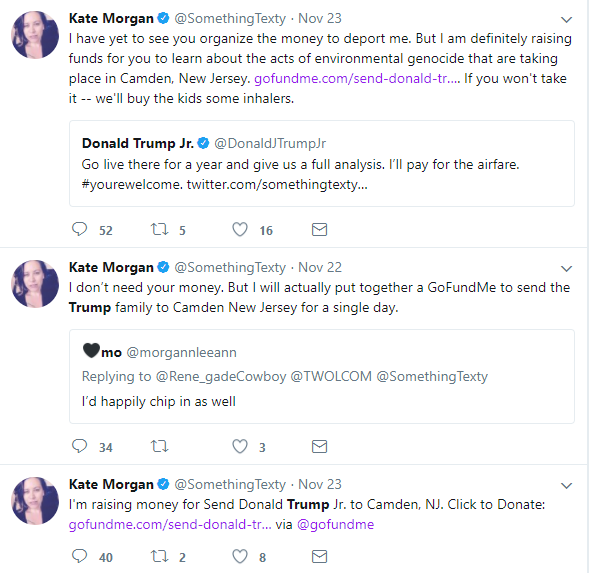Open quoted Donald Trump Jr. tweet

[x=322, y=163]
